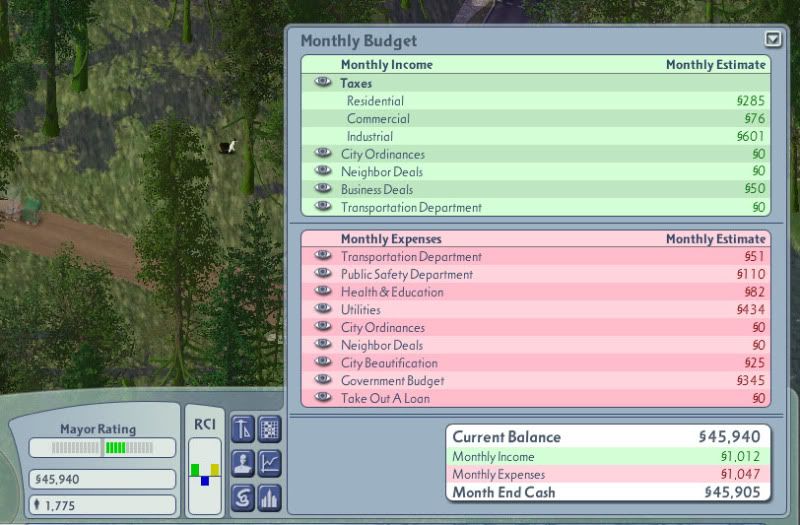Click income Transportation Department label

411,208
